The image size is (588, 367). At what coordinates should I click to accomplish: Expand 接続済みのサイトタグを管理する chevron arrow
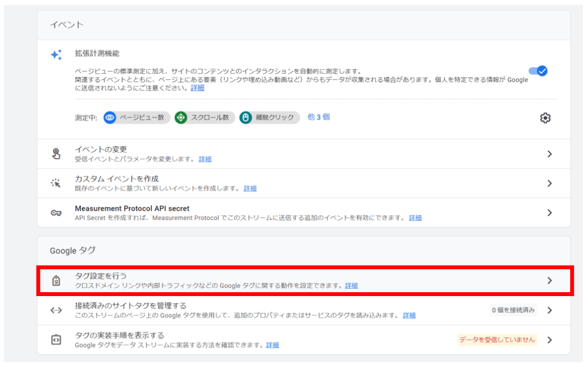(x=549, y=310)
